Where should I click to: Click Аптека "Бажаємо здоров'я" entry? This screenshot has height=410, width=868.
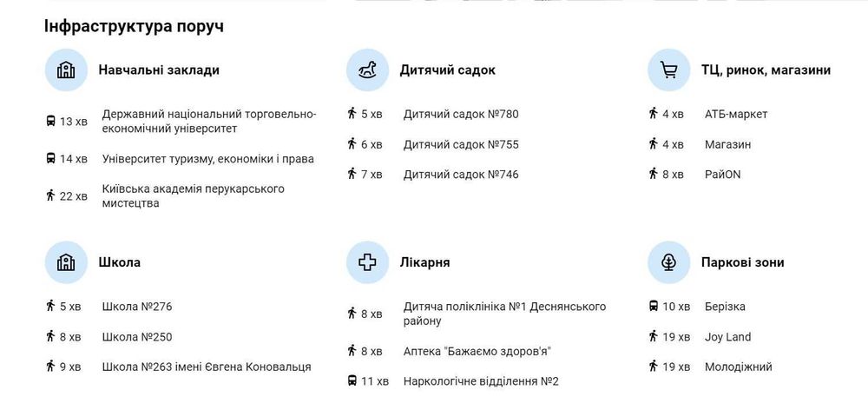tap(477, 352)
